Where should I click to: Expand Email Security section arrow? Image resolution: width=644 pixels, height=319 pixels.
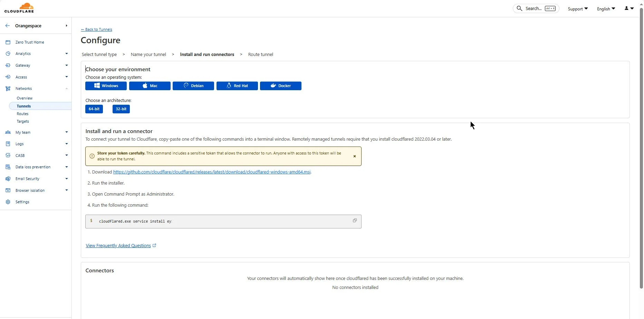tap(67, 179)
